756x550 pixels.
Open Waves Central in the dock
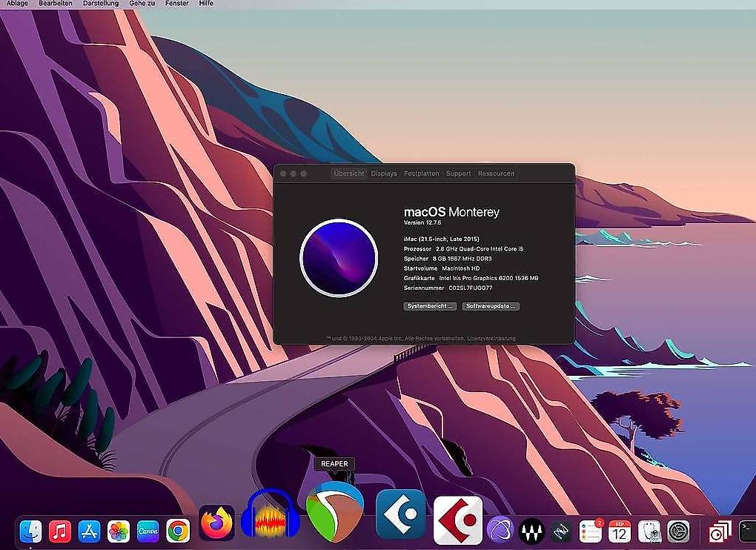[x=531, y=531]
